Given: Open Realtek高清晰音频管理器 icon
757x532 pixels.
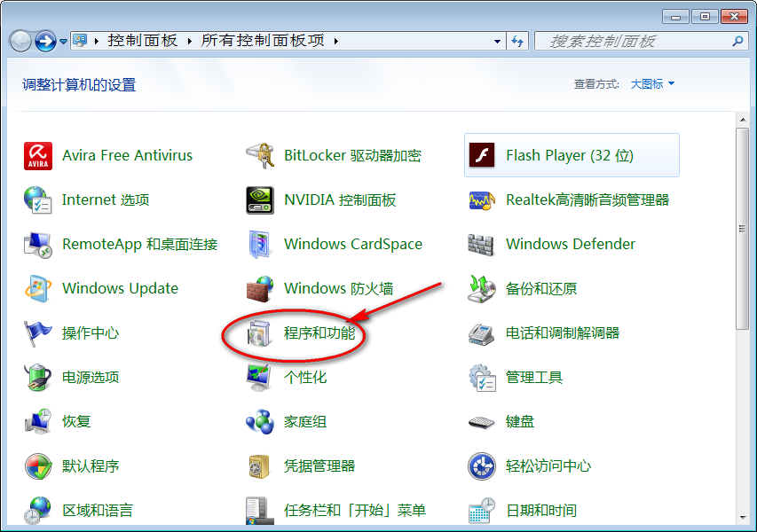Looking at the screenshot, I should [x=482, y=200].
